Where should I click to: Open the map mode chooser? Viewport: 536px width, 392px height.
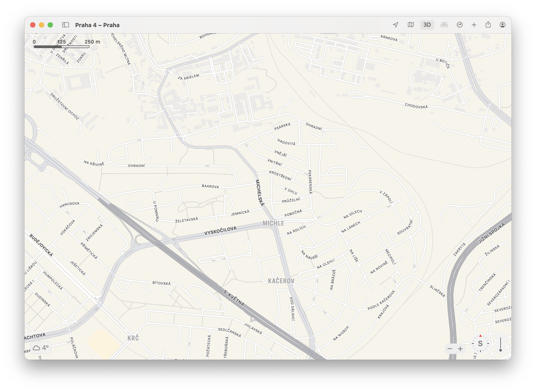411,25
